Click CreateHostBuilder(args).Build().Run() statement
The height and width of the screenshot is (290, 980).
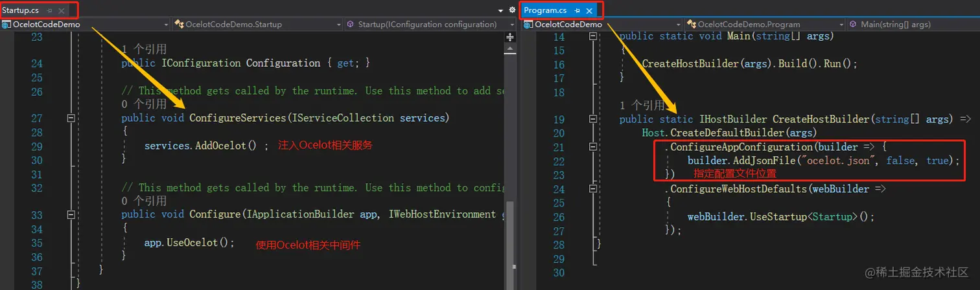[750, 64]
